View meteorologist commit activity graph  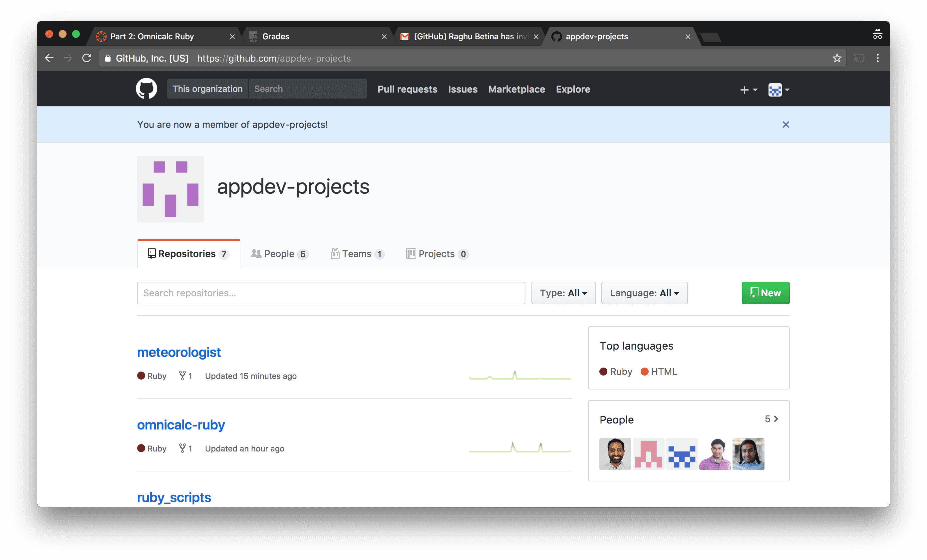click(519, 375)
